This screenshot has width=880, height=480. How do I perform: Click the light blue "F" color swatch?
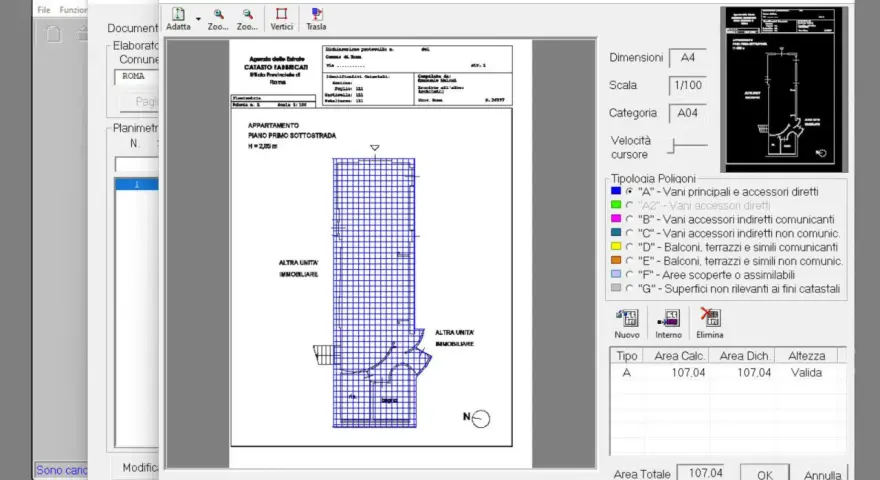coord(616,274)
